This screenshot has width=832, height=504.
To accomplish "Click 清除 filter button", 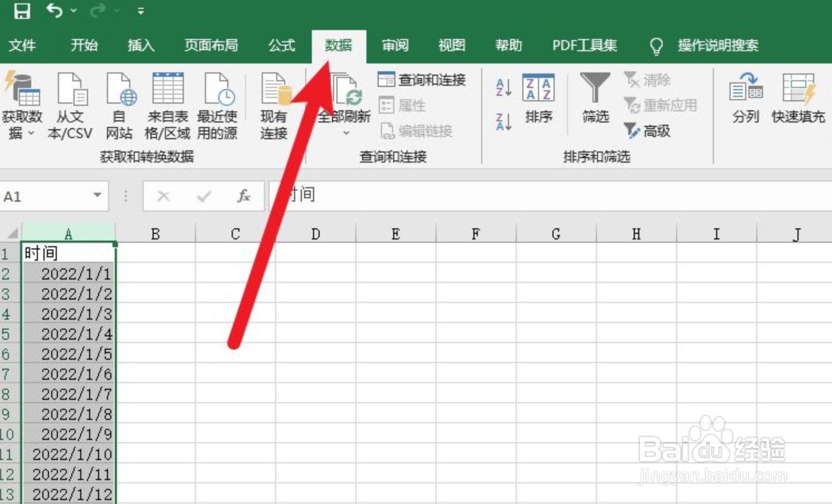I will coord(647,80).
